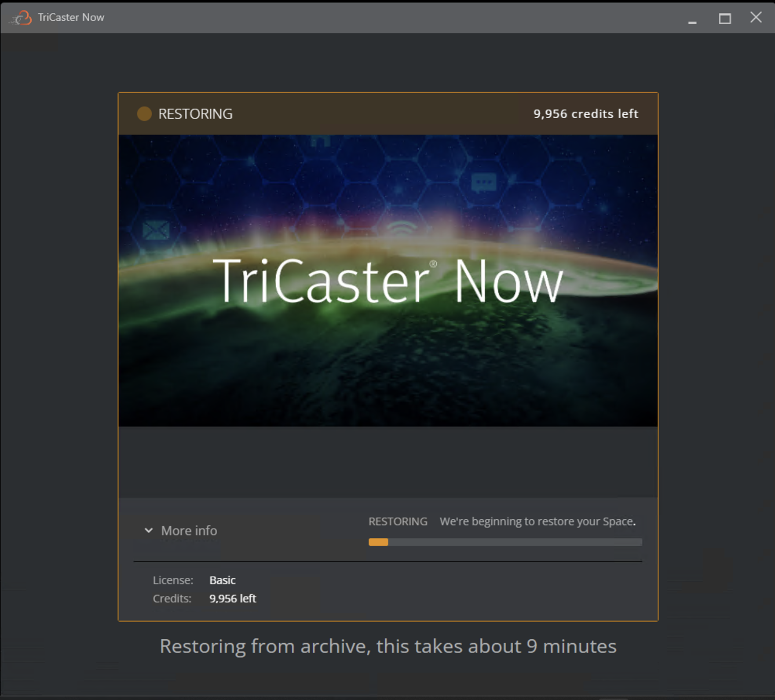Maximize the TriCaster Now window
775x700 pixels.
pos(725,18)
